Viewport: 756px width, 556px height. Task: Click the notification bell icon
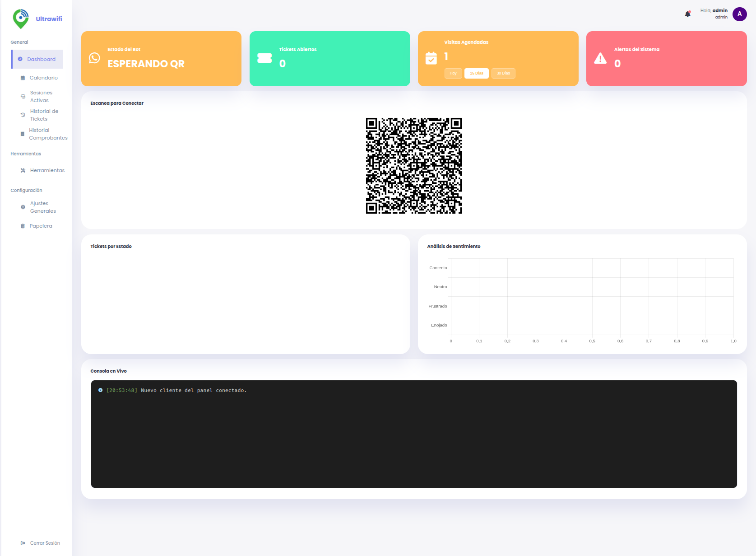point(687,14)
